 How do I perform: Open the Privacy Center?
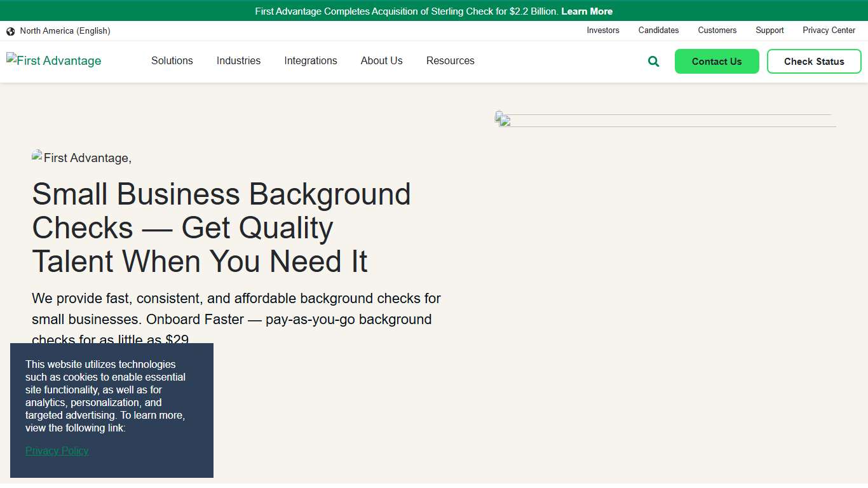(x=829, y=30)
